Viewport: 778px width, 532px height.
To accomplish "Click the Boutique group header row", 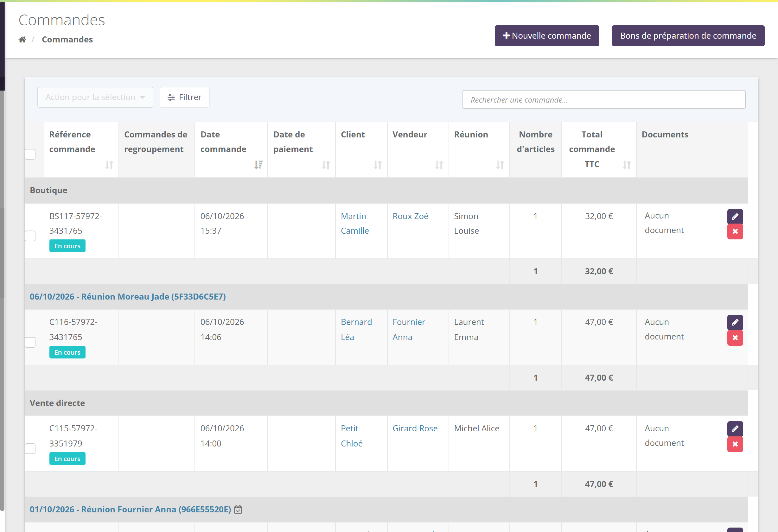I will [386, 190].
